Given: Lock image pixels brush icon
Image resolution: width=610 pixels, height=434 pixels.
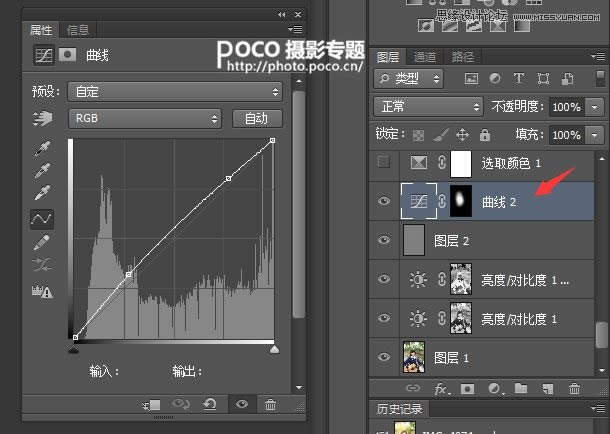Looking at the screenshot, I should point(440,135).
